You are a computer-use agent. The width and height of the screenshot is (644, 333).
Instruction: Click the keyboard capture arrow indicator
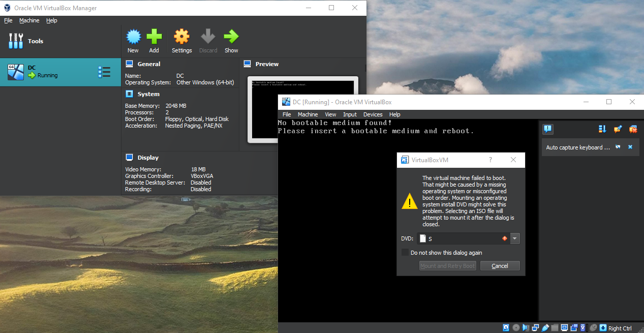point(603,328)
